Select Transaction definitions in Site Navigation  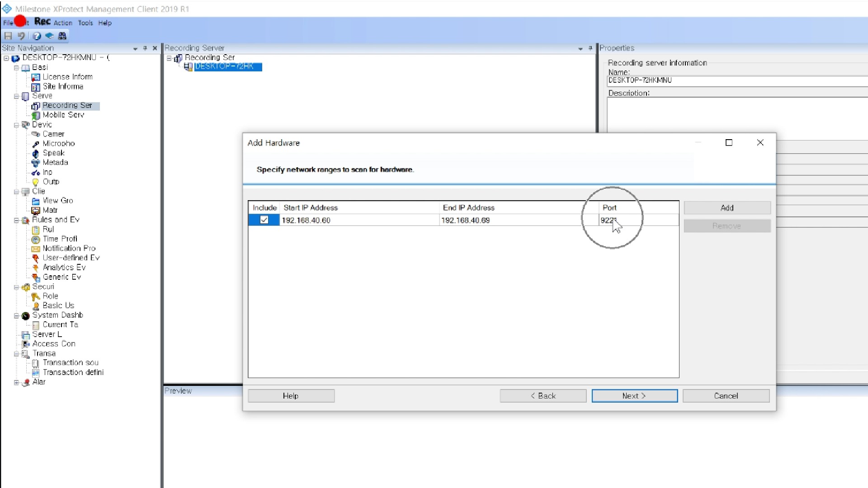click(x=73, y=372)
